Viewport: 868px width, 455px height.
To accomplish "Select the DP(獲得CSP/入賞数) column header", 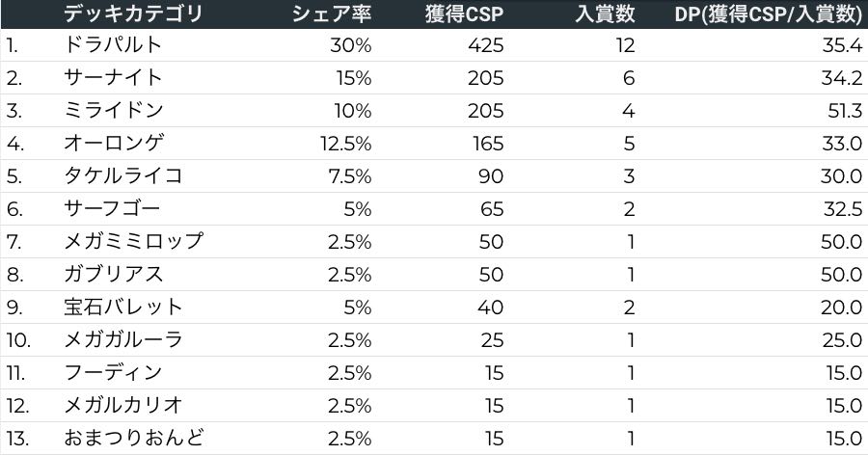I will (768, 13).
